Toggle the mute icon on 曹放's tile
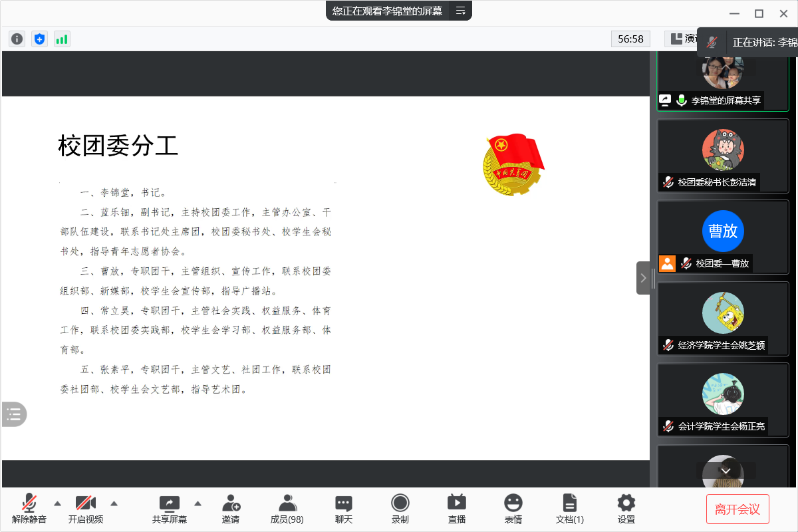The width and height of the screenshot is (798, 532). (686, 263)
